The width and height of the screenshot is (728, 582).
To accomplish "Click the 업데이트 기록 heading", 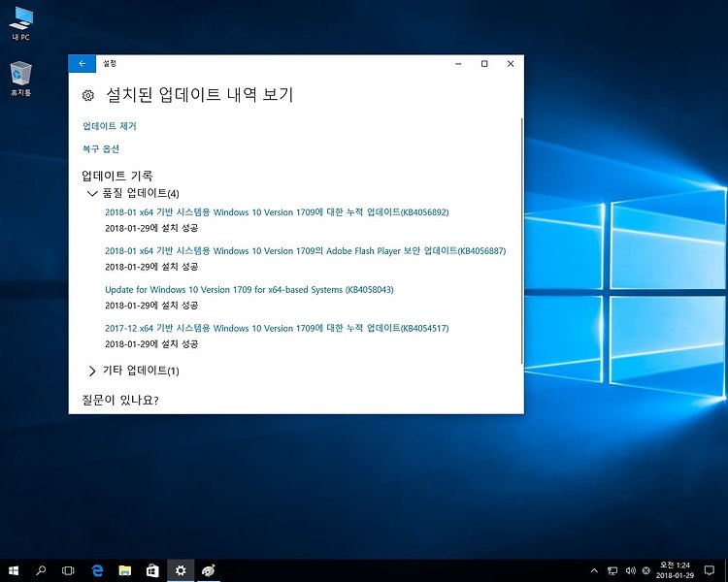I will click(x=117, y=176).
